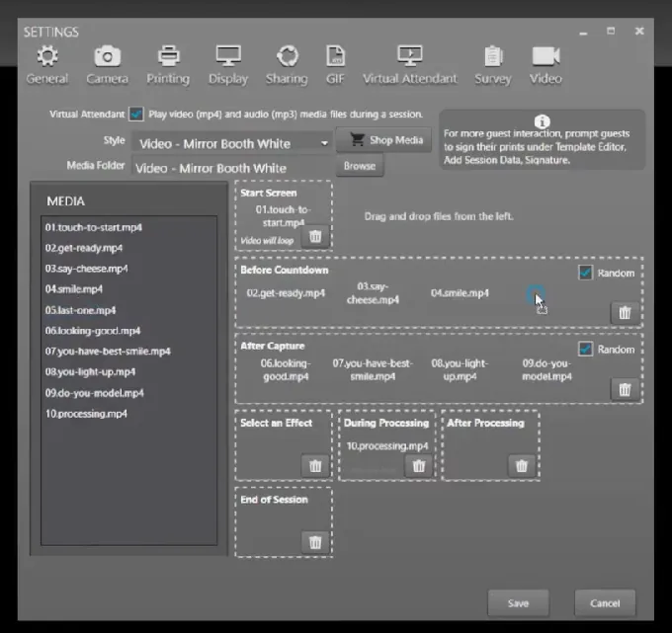Viewport: 672px width, 633px height.
Task: Click 04.smile.mp4 in Before Countdown
Action: (460, 293)
